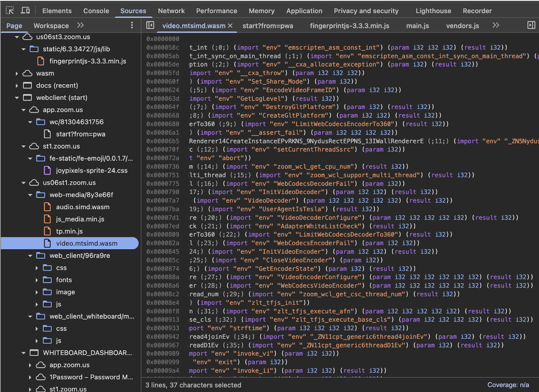
Task: Open Privacy and security tab
Action: 366,11
